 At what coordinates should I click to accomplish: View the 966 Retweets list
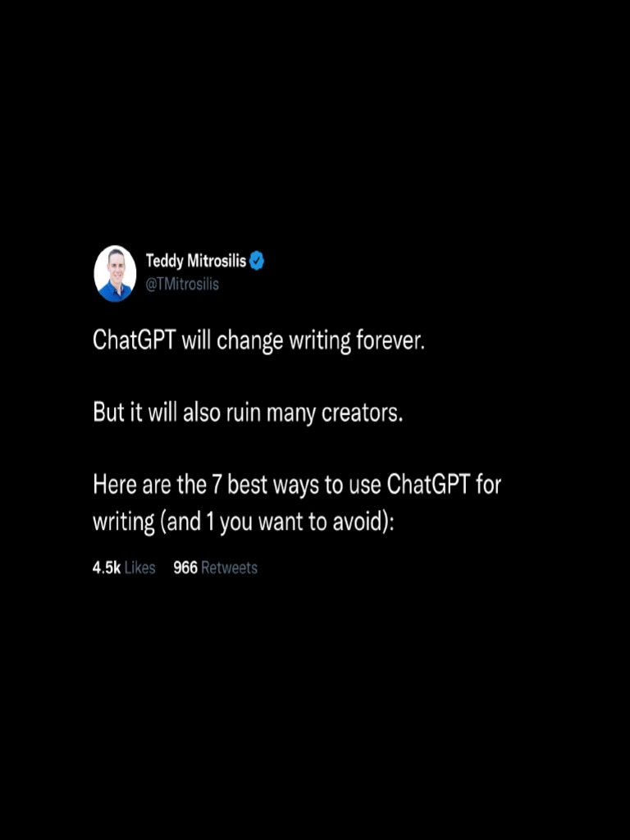(x=216, y=568)
